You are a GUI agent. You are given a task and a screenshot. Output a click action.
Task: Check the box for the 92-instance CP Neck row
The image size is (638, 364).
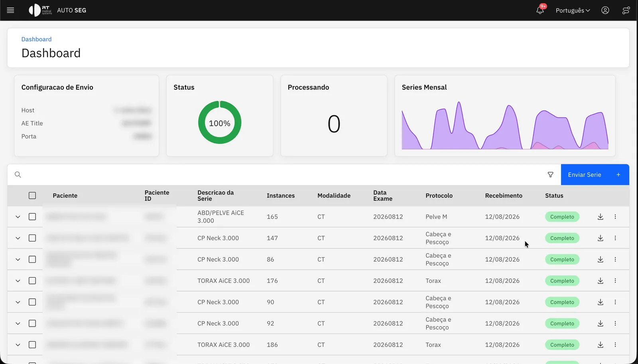click(32, 323)
